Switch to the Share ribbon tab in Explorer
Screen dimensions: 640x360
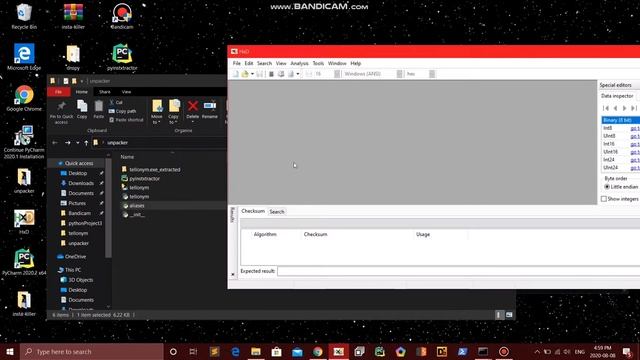(x=104, y=92)
